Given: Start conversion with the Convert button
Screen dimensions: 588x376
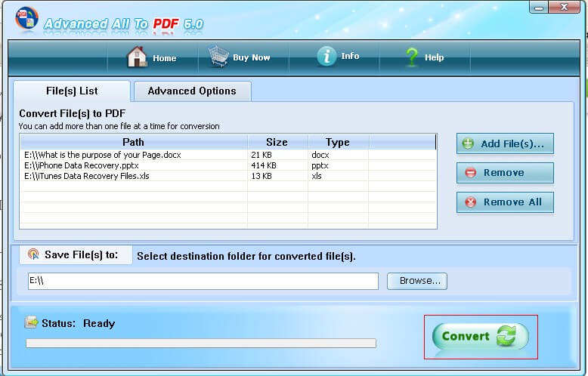Looking at the screenshot, I should (x=481, y=336).
